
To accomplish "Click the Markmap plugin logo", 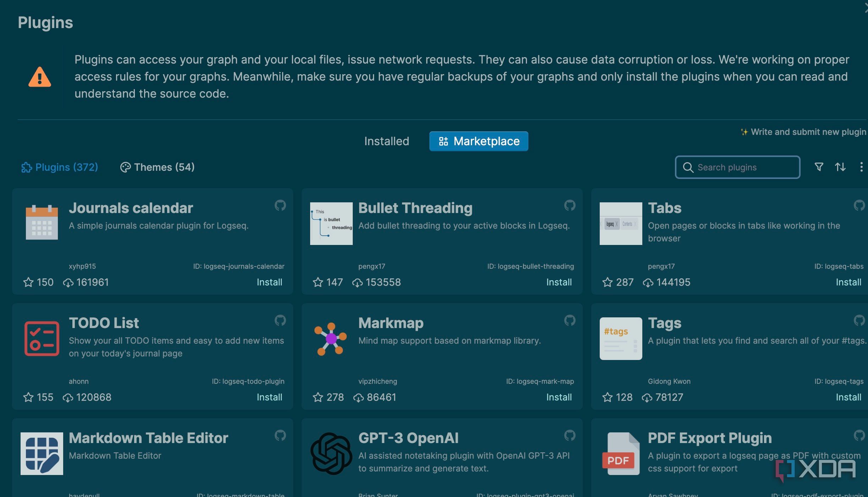I will coord(331,339).
